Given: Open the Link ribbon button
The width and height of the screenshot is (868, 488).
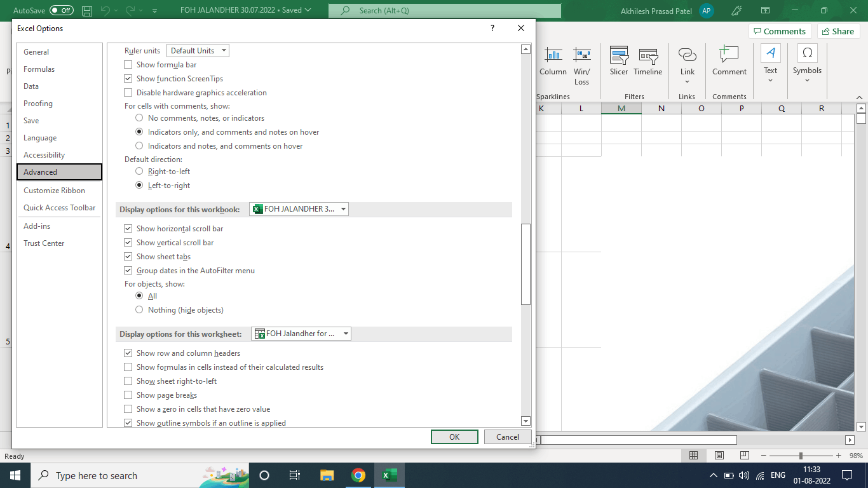Looking at the screenshot, I should (688, 66).
